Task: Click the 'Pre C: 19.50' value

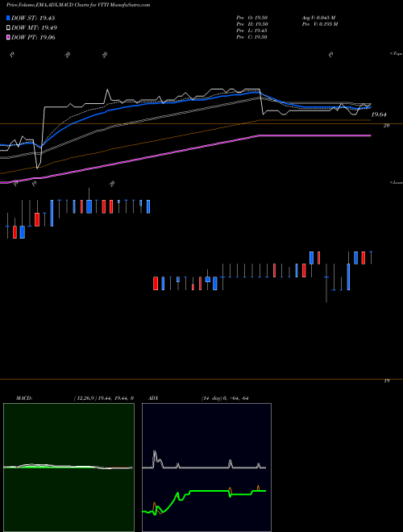Action: coord(252,37)
